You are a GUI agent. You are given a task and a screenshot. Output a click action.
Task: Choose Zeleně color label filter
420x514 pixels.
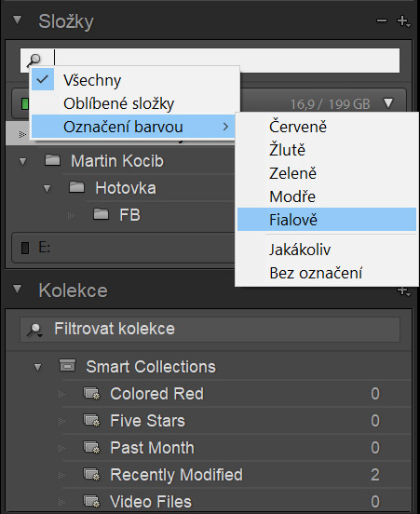point(327,173)
